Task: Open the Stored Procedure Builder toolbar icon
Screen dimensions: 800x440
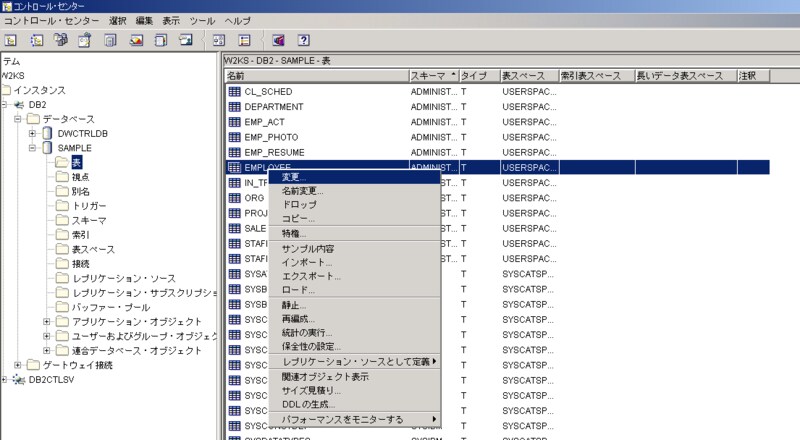Action: click(x=186, y=40)
